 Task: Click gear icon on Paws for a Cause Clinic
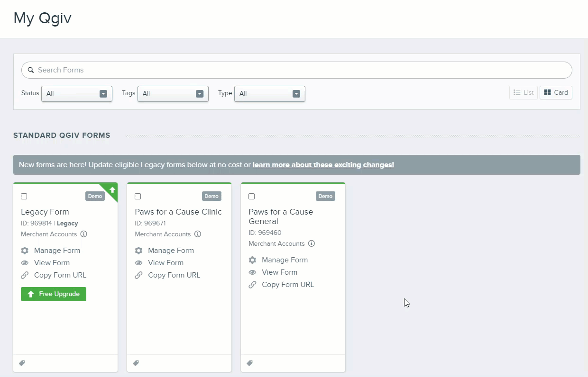coord(138,251)
